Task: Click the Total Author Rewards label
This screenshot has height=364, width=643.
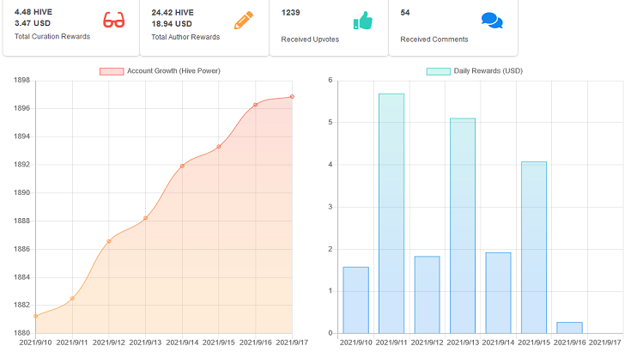Action: coord(185,37)
